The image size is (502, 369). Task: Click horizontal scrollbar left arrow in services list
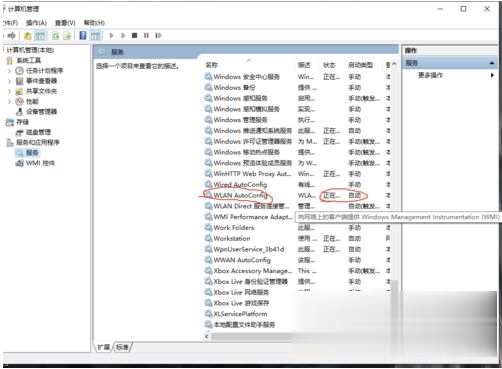(x=207, y=336)
